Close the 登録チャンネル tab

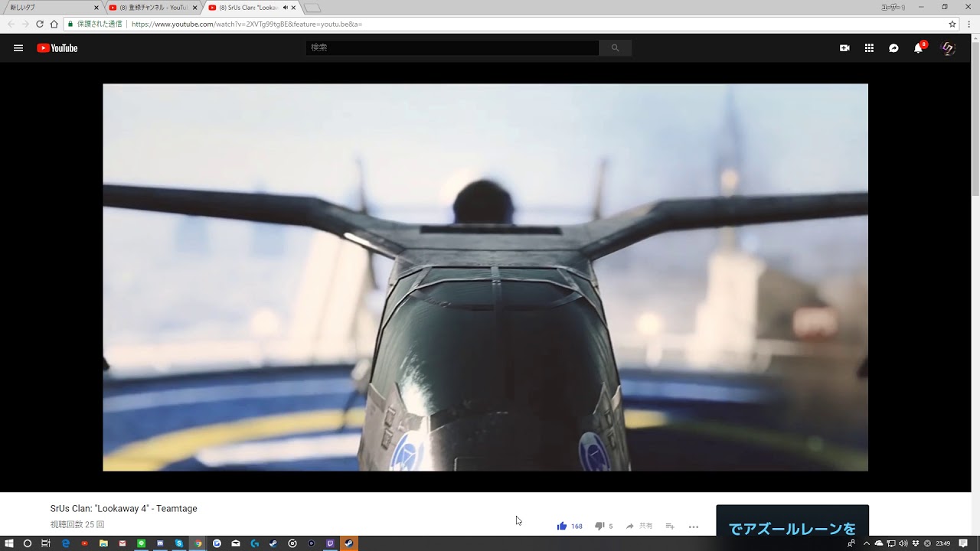pos(194,8)
